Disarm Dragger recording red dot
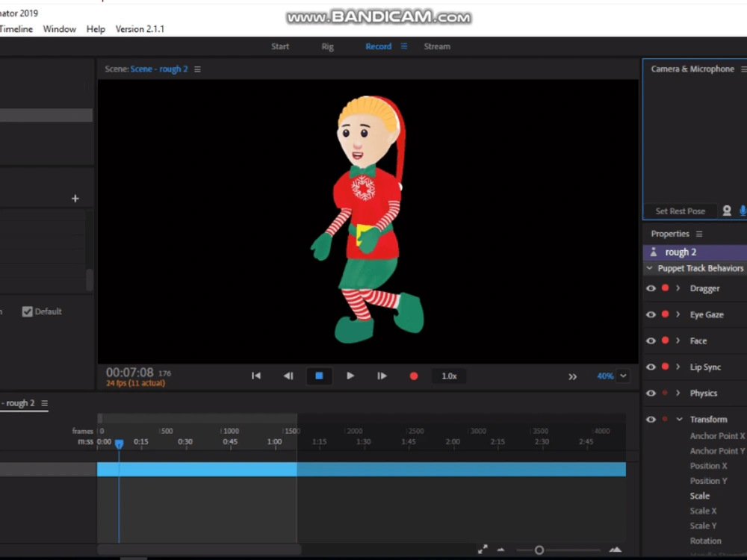 pyautogui.click(x=665, y=287)
